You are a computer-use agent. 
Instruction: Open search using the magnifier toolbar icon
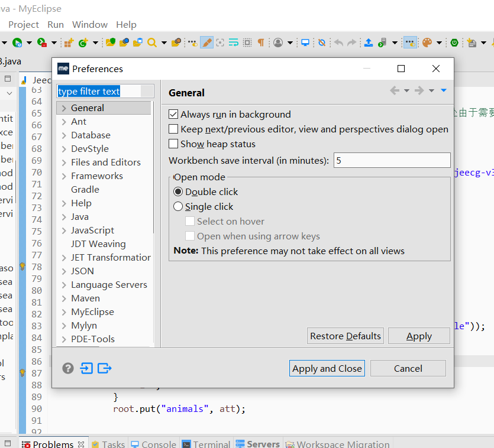coord(151,42)
